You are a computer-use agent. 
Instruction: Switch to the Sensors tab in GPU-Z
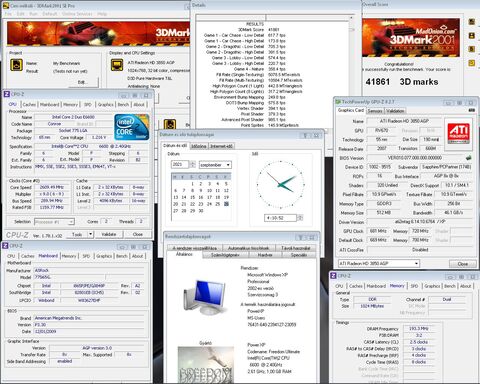tap(375, 111)
